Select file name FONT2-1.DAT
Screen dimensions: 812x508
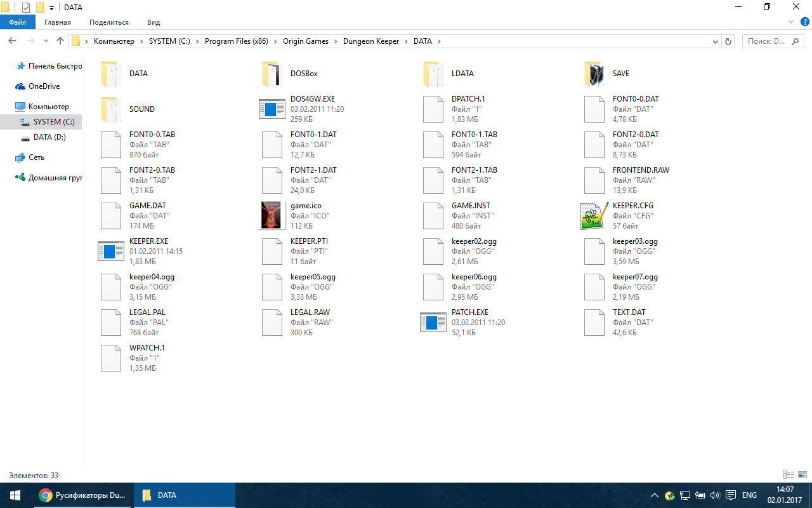tap(313, 170)
